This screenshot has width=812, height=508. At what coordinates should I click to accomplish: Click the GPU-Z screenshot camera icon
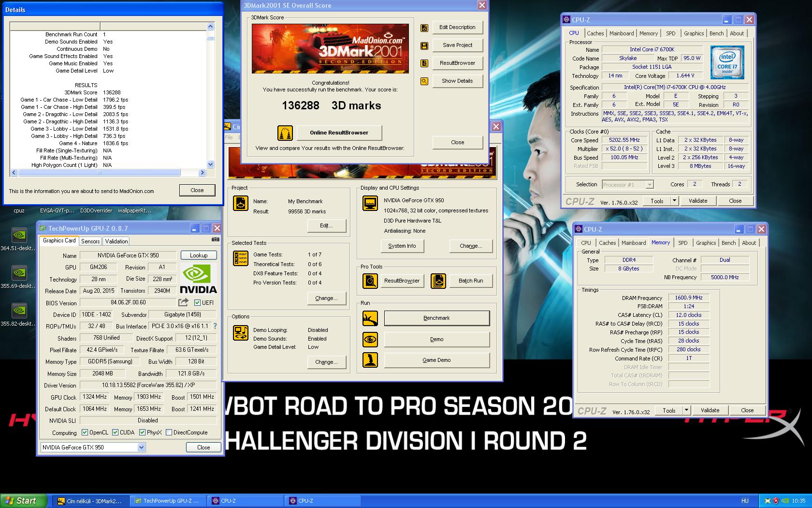(x=215, y=239)
